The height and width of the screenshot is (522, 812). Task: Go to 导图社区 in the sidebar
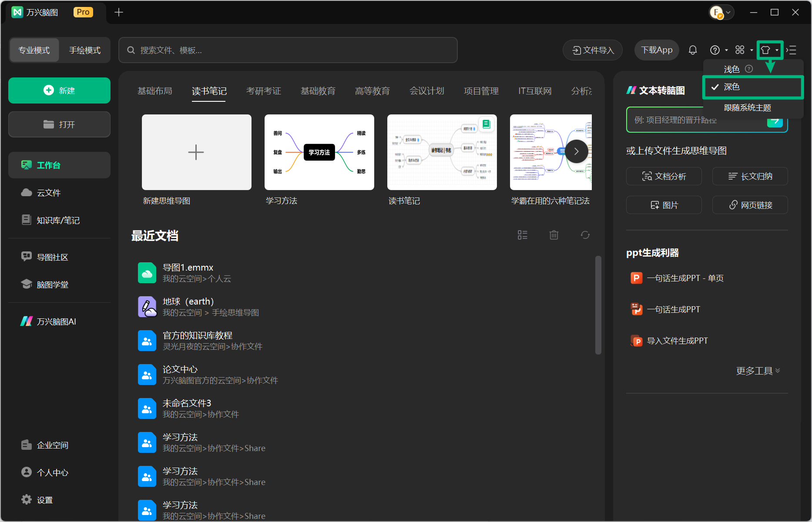(59, 257)
